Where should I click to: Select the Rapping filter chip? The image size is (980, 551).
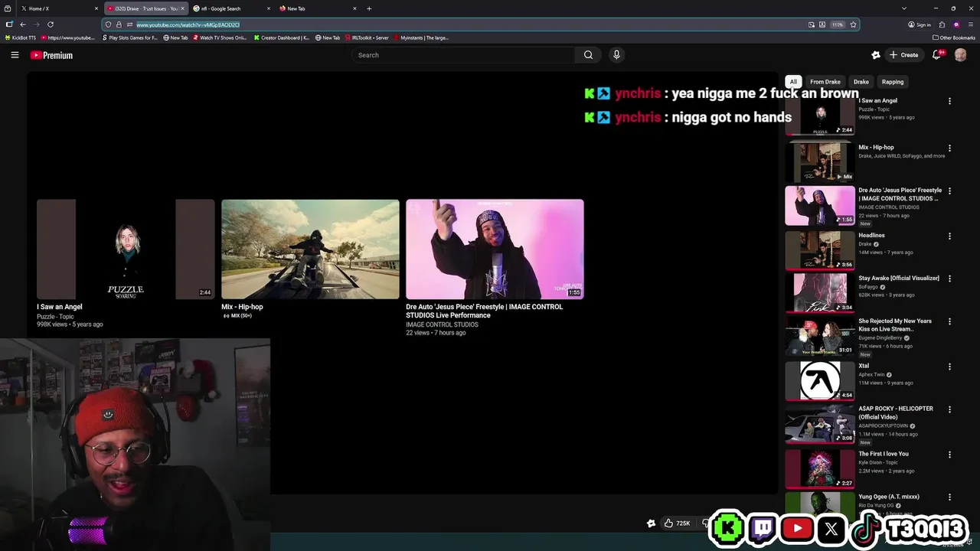click(x=893, y=82)
